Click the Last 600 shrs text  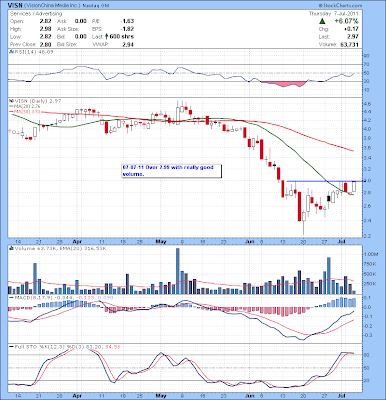(x=122, y=36)
